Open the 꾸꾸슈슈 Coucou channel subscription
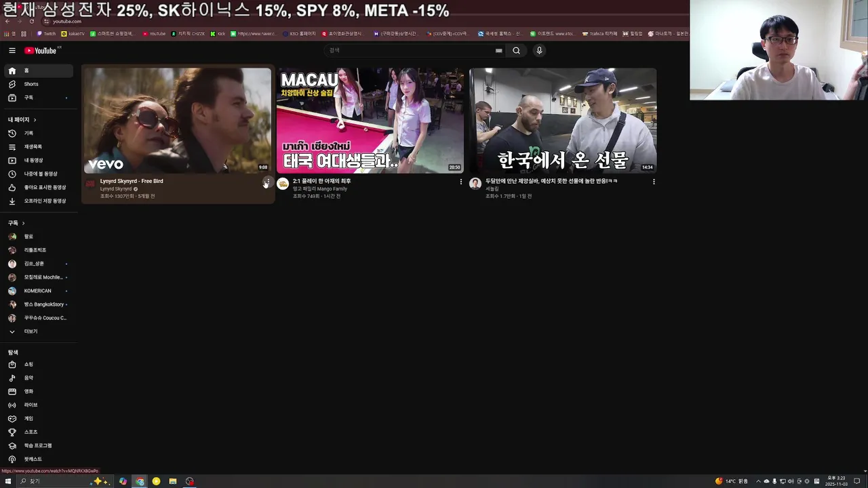 point(39,318)
